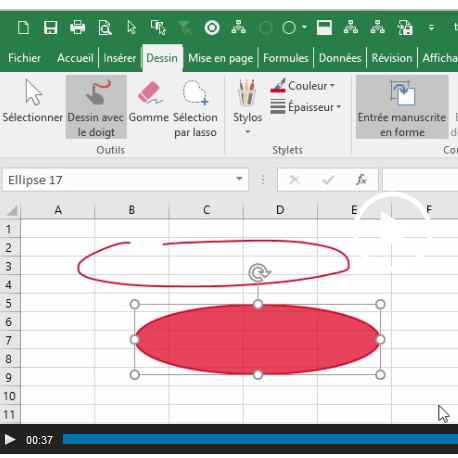Open Customize Quick Access Toolbar arrow
458x458 pixels.
click(x=431, y=27)
